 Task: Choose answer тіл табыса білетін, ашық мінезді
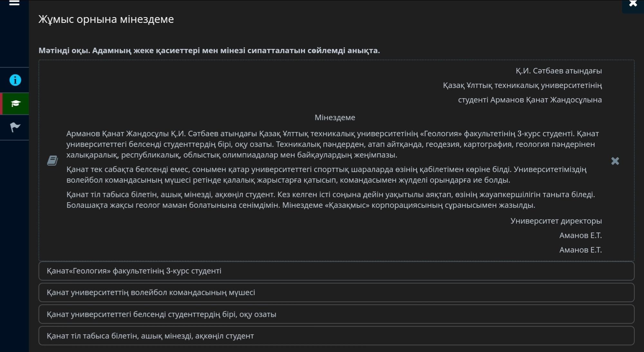pos(336,336)
